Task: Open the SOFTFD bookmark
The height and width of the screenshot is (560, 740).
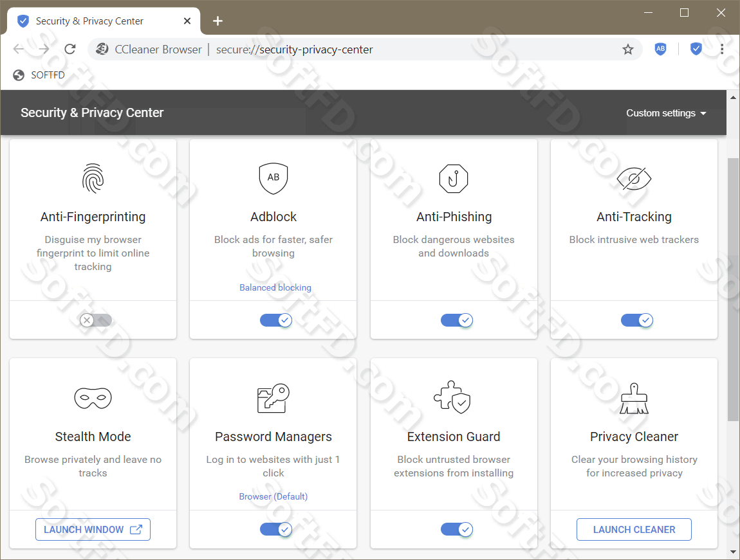Action: click(x=39, y=75)
